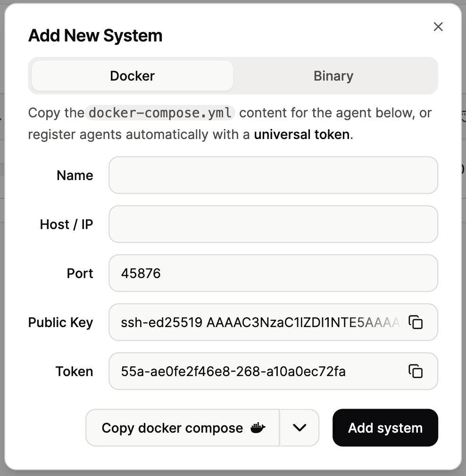466x476 pixels.
Task: Click into the Host / IP field
Action: point(273,224)
